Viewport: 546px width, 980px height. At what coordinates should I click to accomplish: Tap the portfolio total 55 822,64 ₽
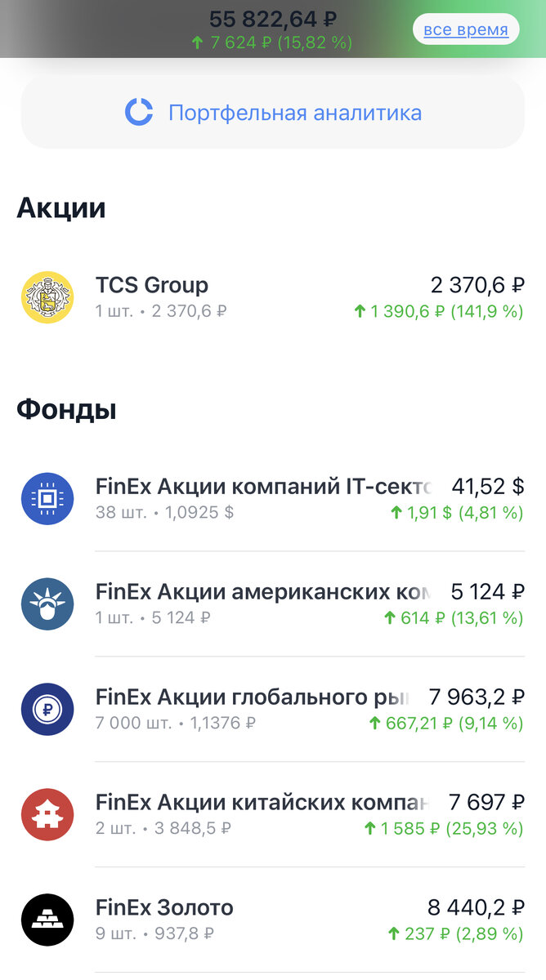tap(273, 17)
